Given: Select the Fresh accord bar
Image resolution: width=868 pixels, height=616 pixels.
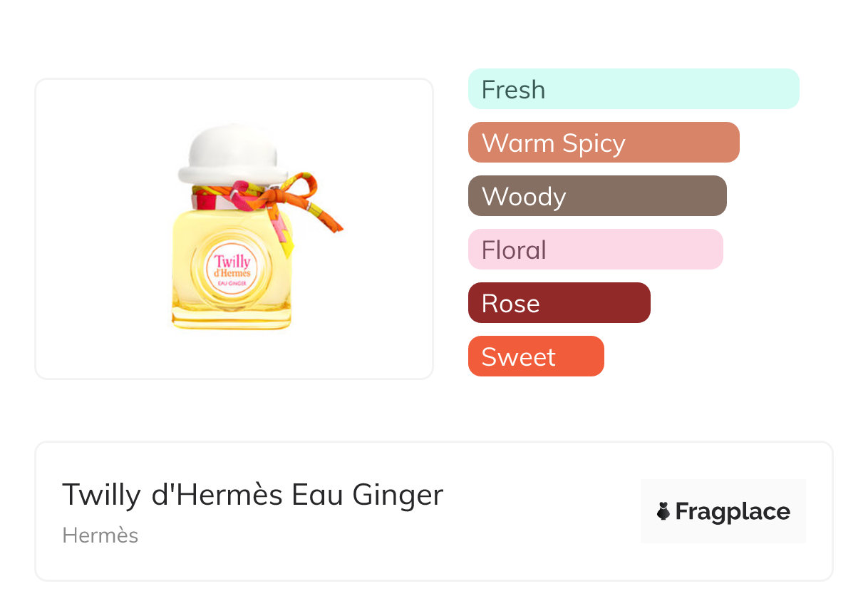Looking at the screenshot, I should (x=633, y=89).
